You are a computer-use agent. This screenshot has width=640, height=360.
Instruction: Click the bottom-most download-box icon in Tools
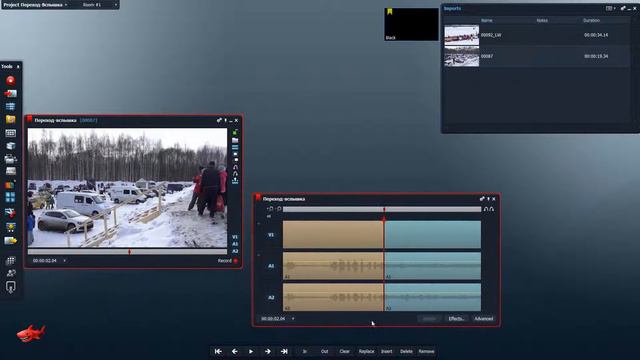11,287
